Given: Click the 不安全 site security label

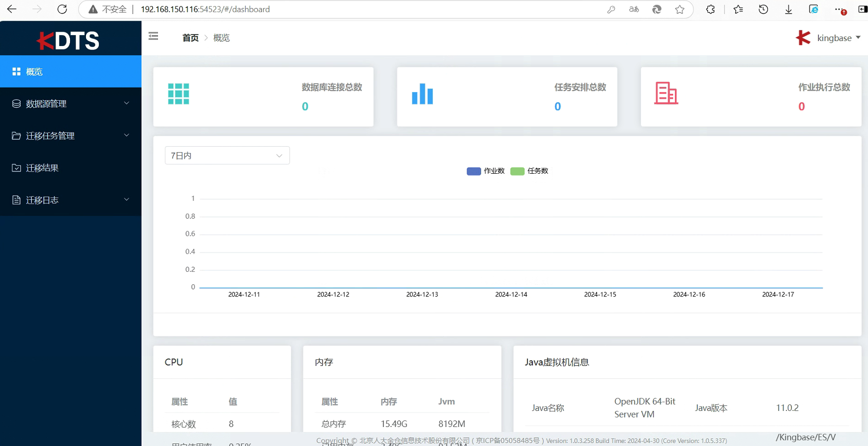Looking at the screenshot, I should pyautogui.click(x=114, y=10).
